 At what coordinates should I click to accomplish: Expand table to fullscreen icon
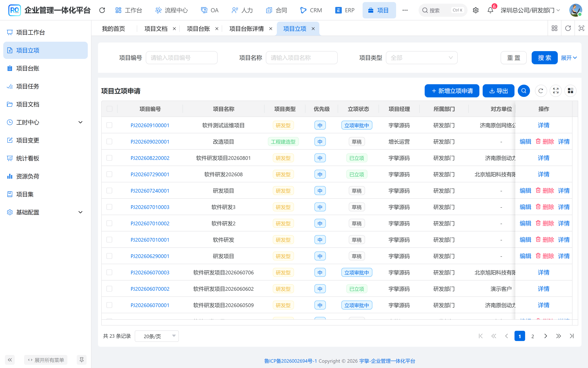coord(556,91)
